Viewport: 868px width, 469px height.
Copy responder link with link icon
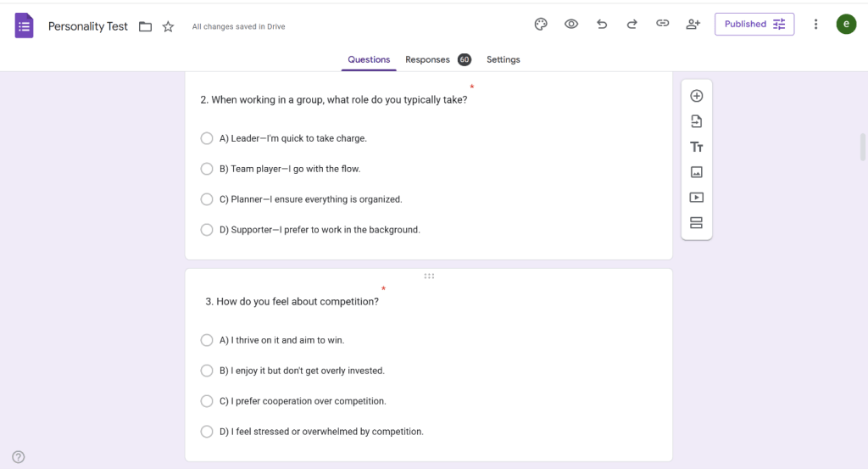[x=663, y=25]
